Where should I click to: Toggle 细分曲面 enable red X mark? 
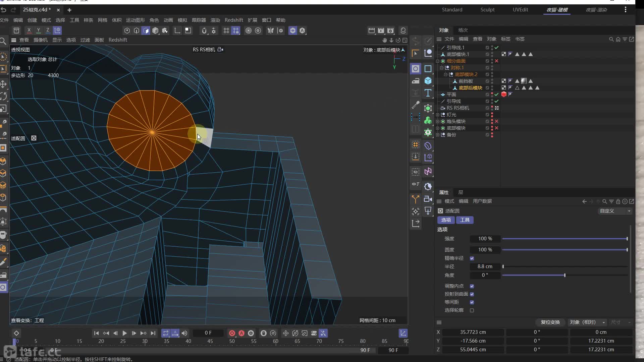pyautogui.click(x=497, y=61)
